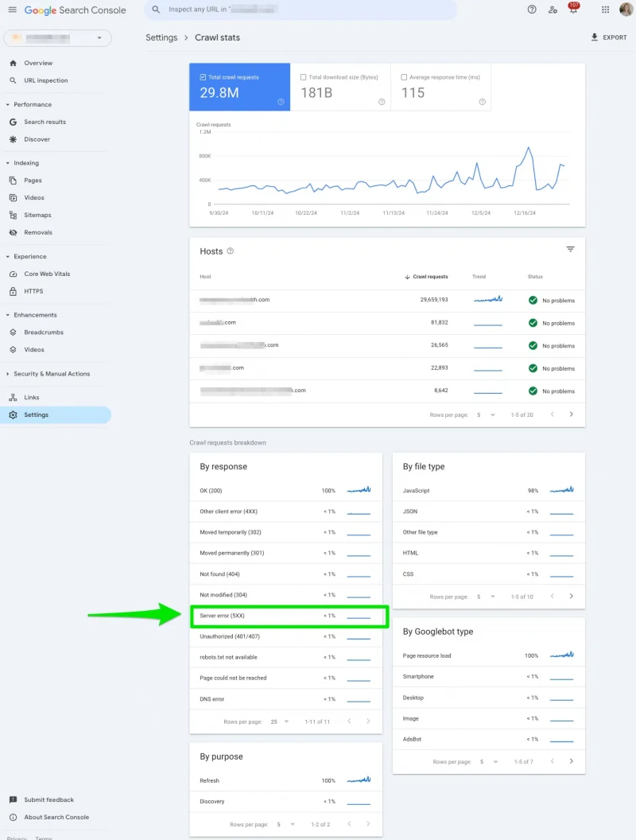This screenshot has width=636, height=840.
Task: Open By file type rows per page dropdown
Action: pyautogui.click(x=486, y=597)
